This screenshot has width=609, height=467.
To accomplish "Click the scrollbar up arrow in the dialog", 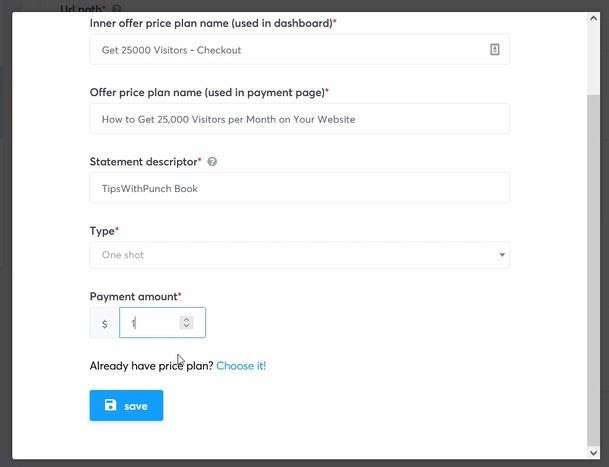I will click(593, 18).
